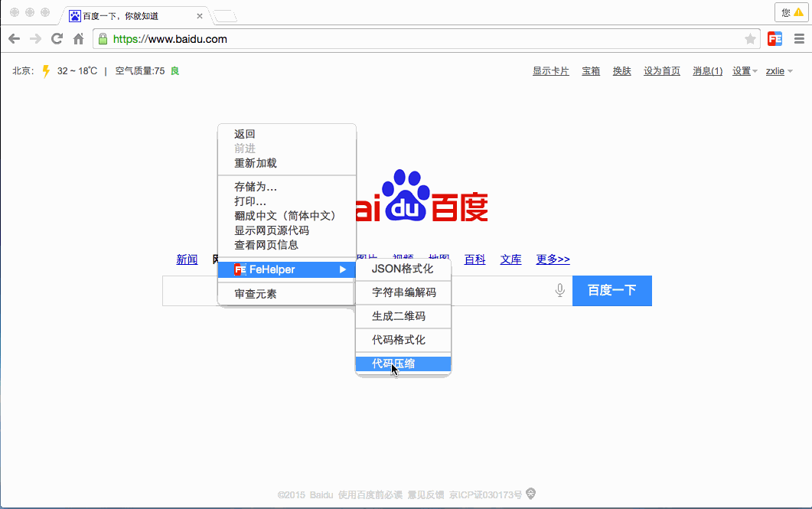Click the 空气质量:75 text
This screenshot has width=812, height=509.
tap(140, 71)
